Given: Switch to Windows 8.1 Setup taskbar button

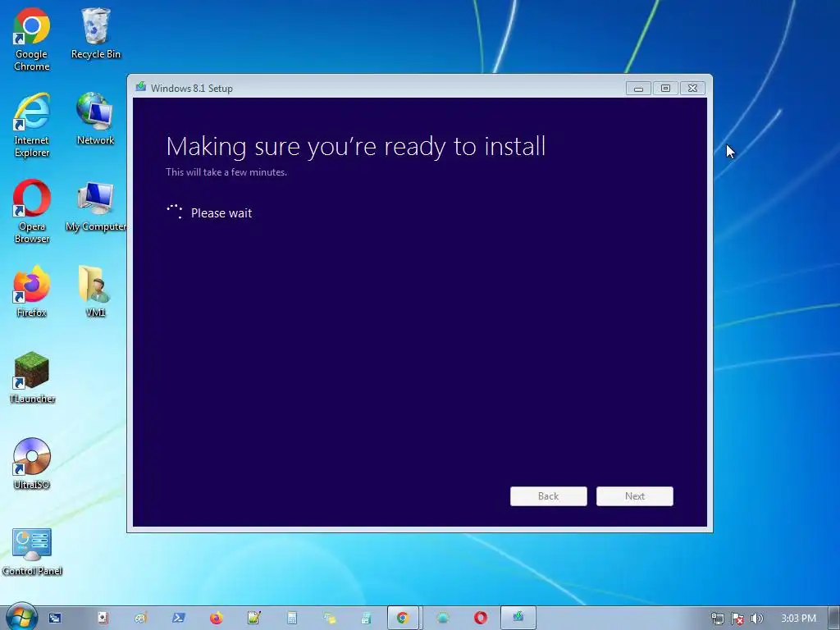Looking at the screenshot, I should coord(518,619).
